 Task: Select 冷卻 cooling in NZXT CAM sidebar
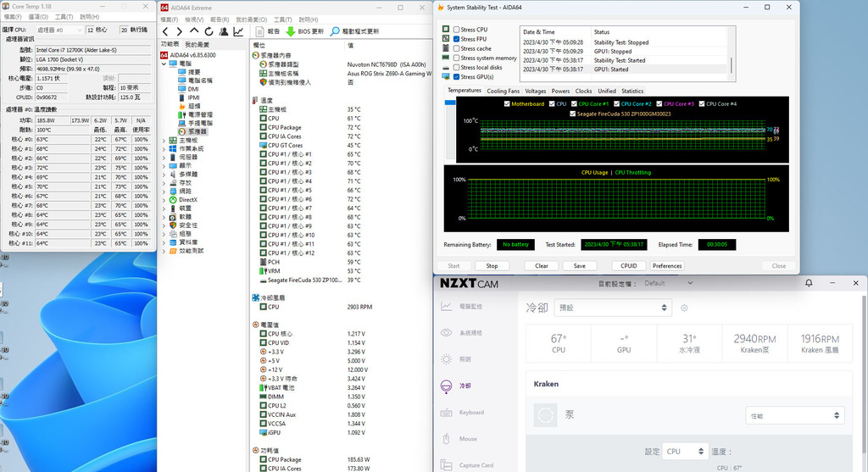pos(455,386)
